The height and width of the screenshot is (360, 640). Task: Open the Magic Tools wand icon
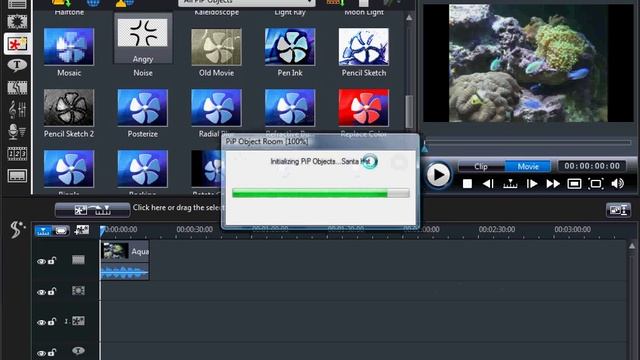[x=17, y=229]
